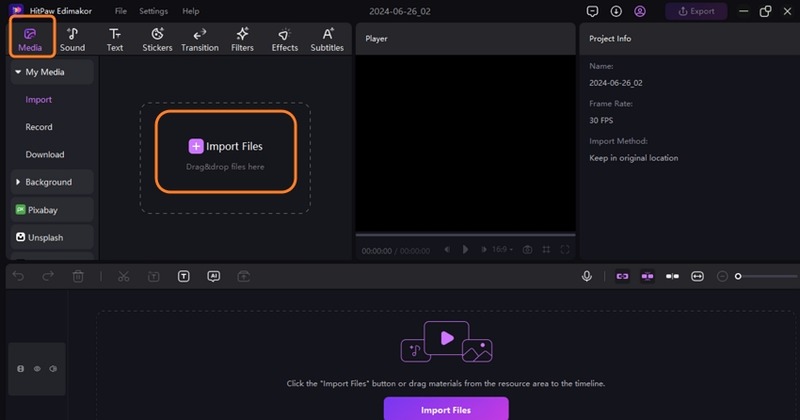800x420 pixels.
Task: Toggle the timeline snapping icon
Action: point(647,276)
